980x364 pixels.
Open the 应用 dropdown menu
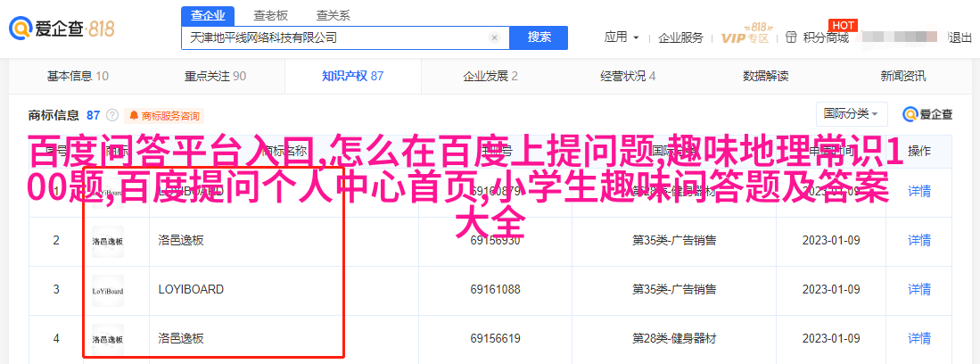pyautogui.click(x=622, y=37)
